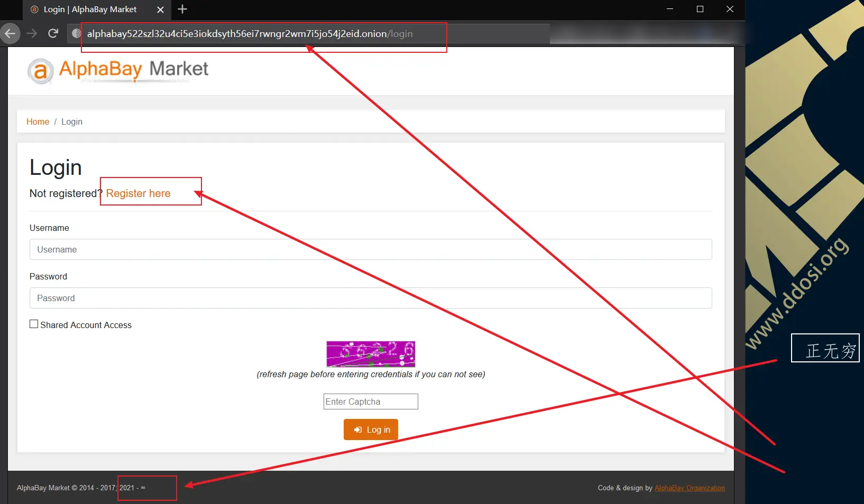Click the browser forward arrow button
The image size is (864, 504).
[32, 34]
